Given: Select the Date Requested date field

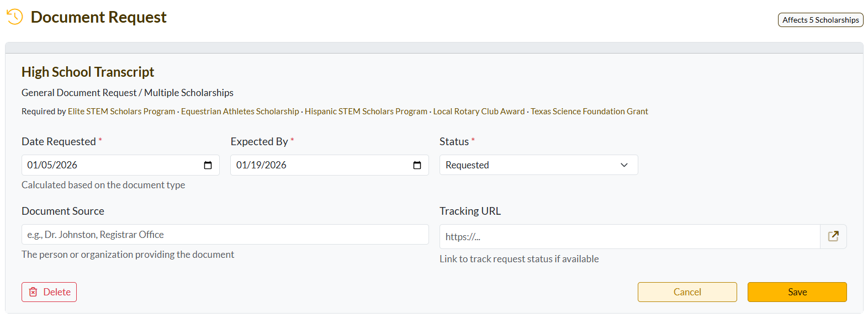Looking at the screenshot, I should pos(110,165).
